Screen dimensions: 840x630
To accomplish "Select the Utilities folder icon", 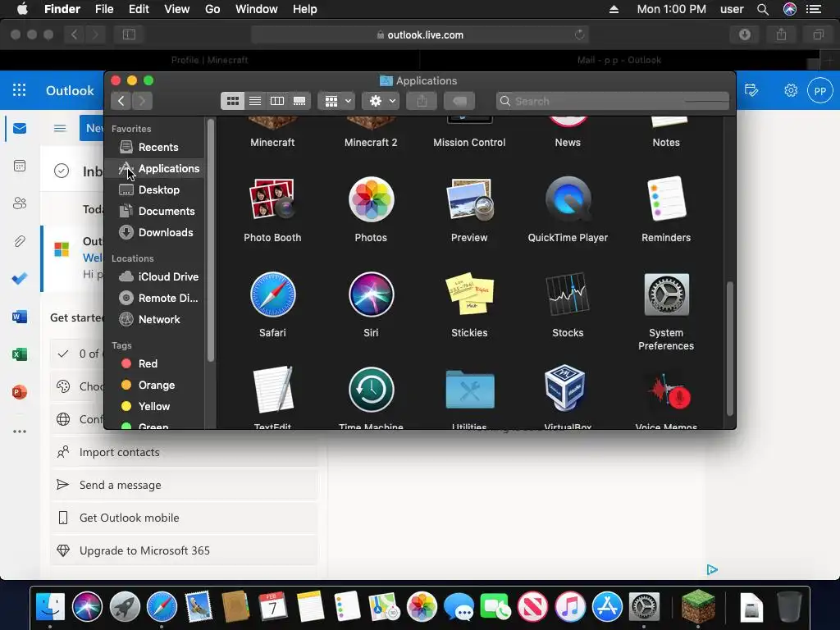I will pos(469,390).
